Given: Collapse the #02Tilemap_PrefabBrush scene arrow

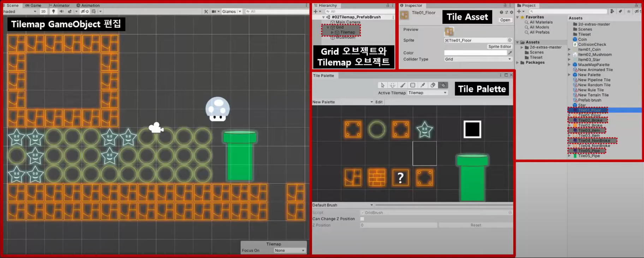Looking at the screenshot, I should click(323, 17).
